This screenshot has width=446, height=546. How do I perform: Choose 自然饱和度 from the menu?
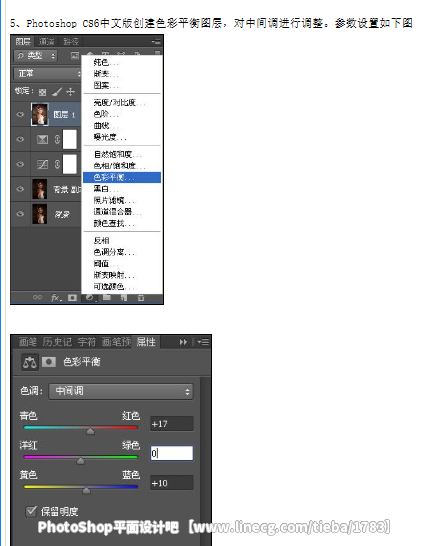[122, 154]
